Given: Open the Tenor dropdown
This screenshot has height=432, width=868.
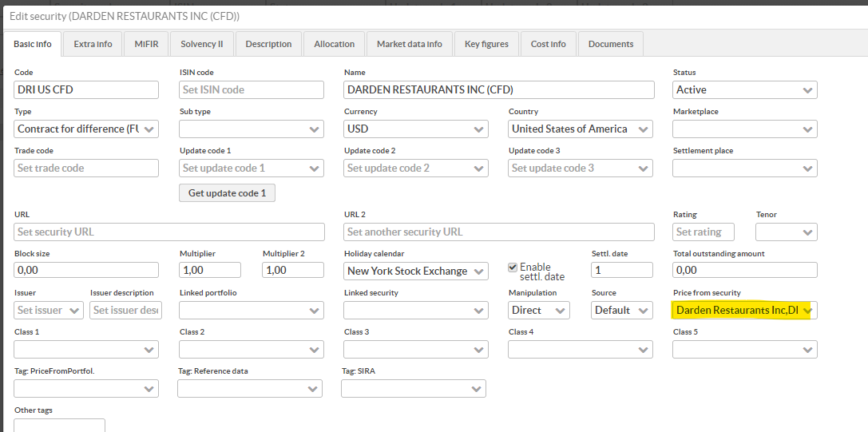Looking at the screenshot, I should click(x=786, y=232).
